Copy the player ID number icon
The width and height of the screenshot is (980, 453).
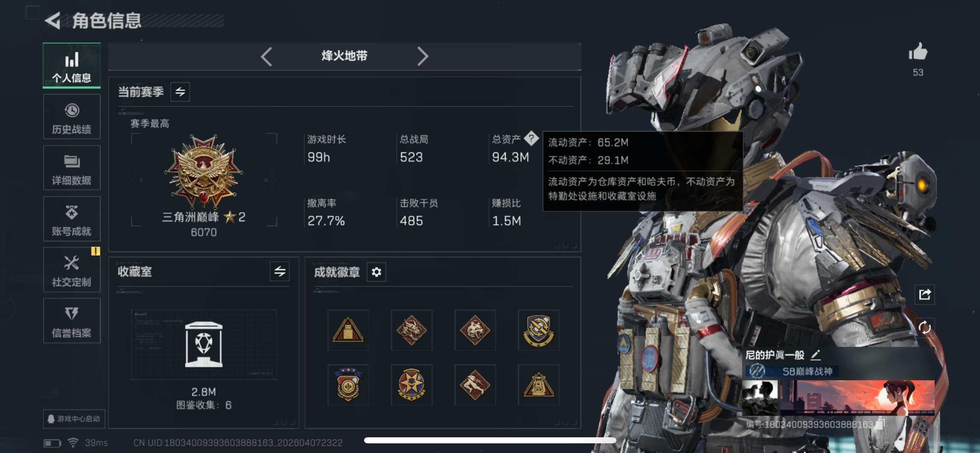[881, 424]
